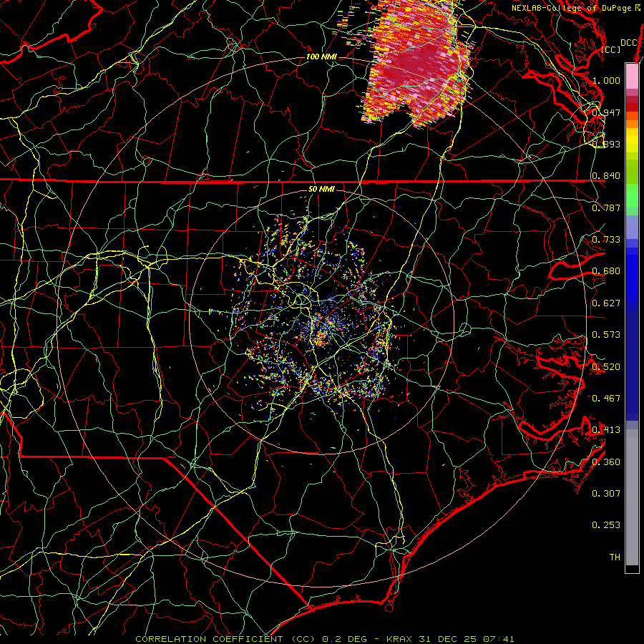Click the 0.947 color scale label
Screen dimensions: 644x644
(x=607, y=112)
